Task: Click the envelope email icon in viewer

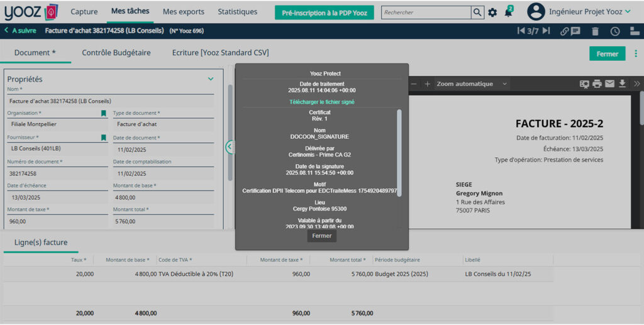Action: coord(609,84)
